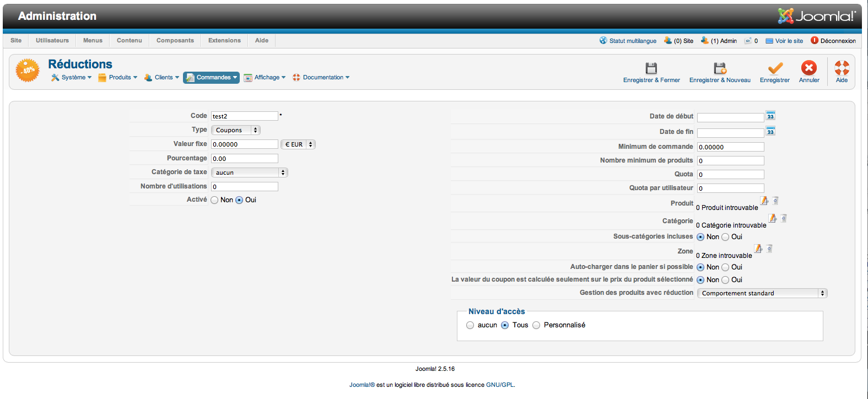Image resolution: width=868 pixels, height=399 pixels.
Task: Open Gestion des produits avec réduction dropdown
Action: point(762,293)
